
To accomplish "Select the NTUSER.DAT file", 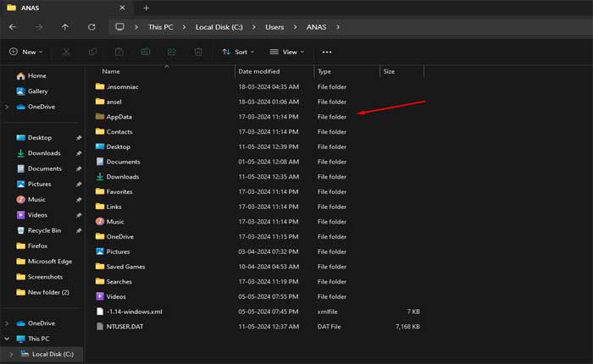I will 124,326.
